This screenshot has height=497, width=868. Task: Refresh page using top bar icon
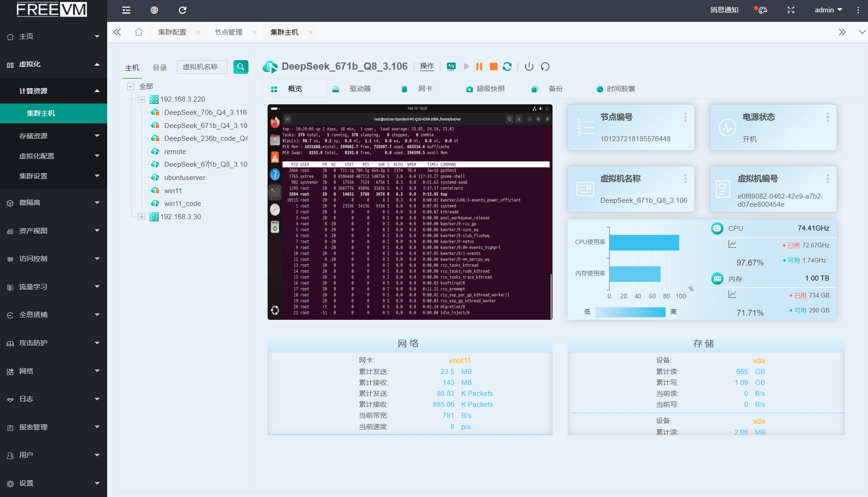click(182, 10)
